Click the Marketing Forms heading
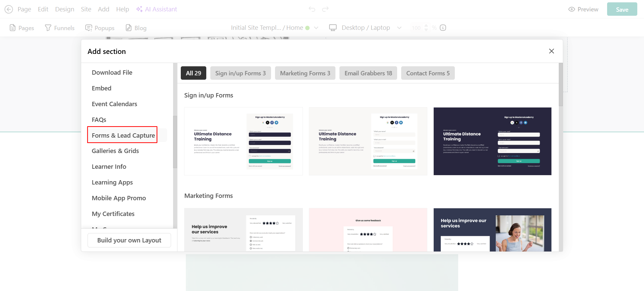Viewport: 644px width, 291px height. [x=209, y=196]
